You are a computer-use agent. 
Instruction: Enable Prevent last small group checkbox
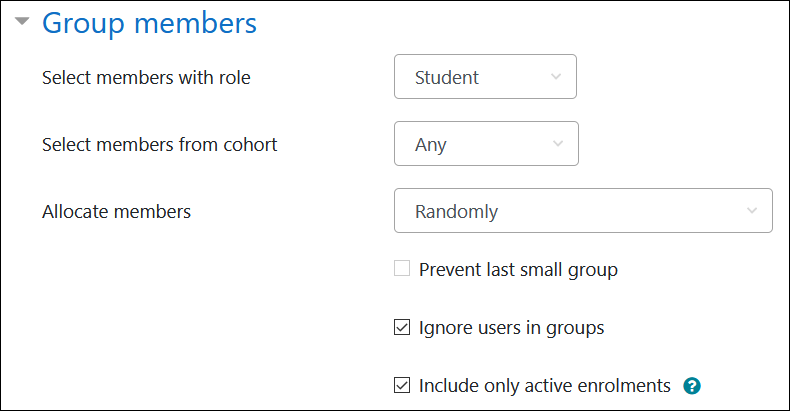click(402, 269)
